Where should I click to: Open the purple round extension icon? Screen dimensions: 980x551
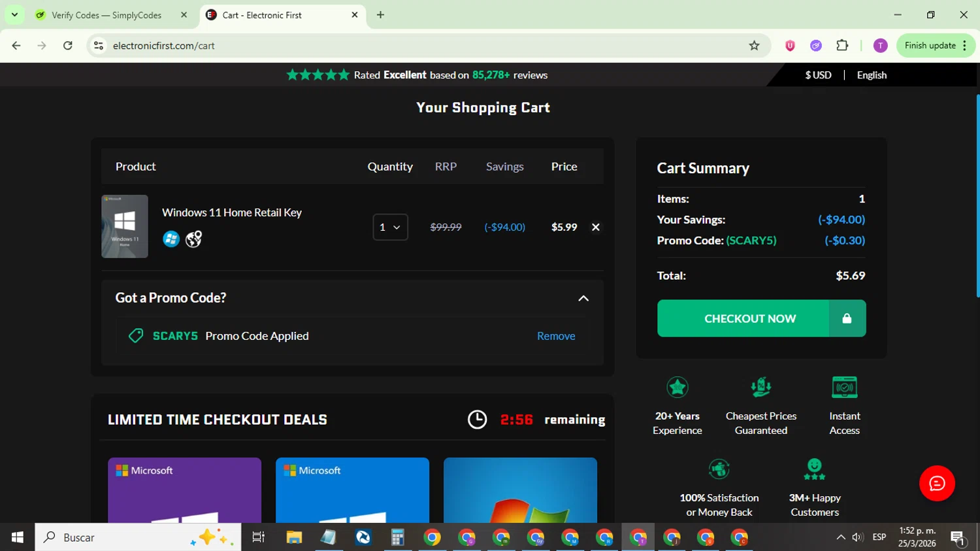816,46
